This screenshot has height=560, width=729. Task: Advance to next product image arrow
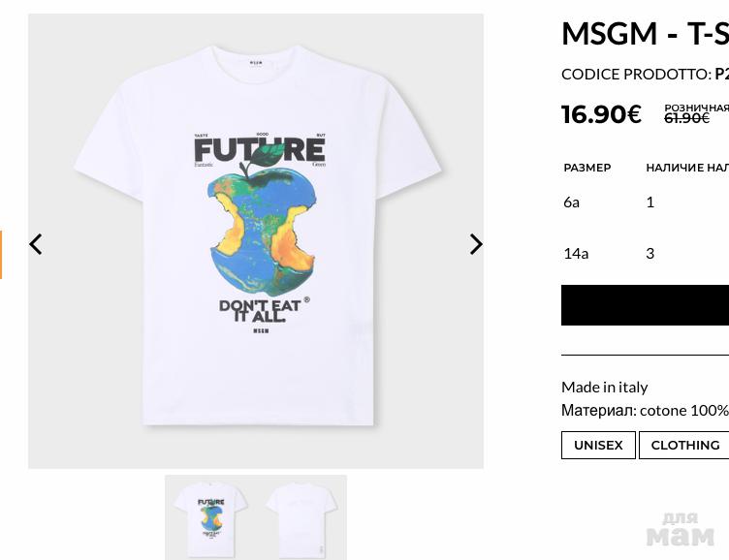coord(475,244)
